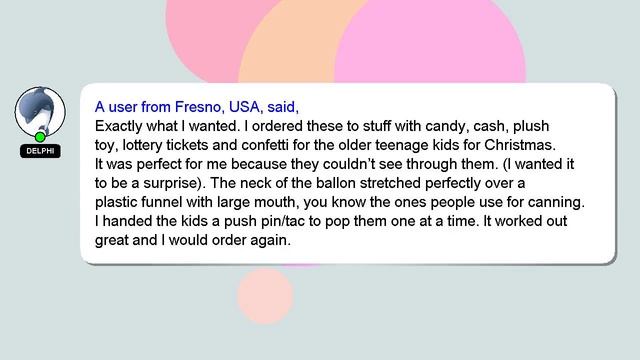Click the dolphin avatar picture
This screenshot has height=360, width=640.
(40, 111)
